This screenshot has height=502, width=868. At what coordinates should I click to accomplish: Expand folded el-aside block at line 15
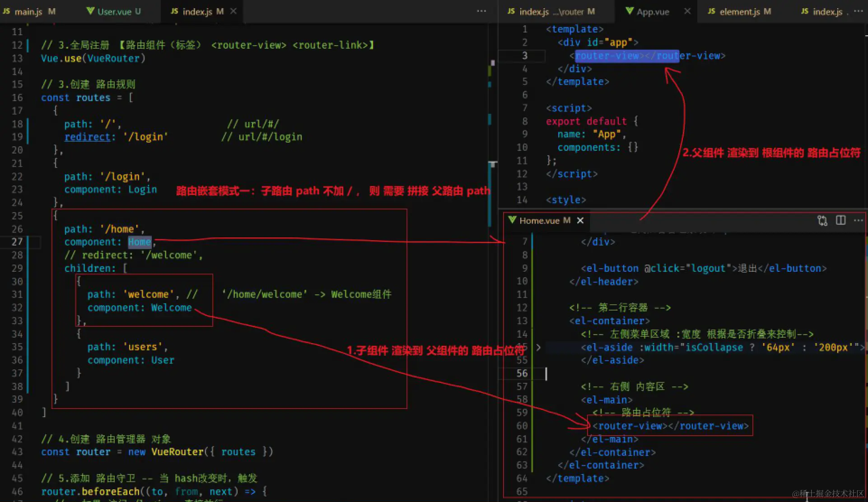click(538, 347)
